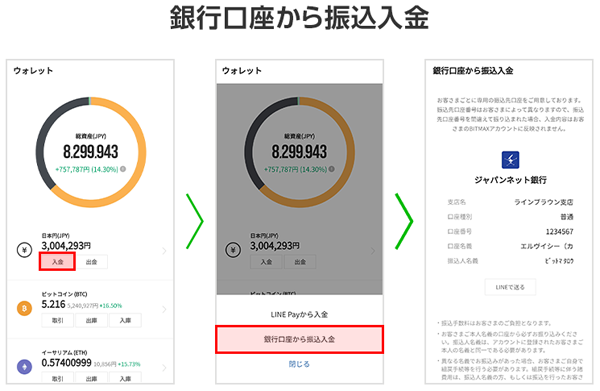Click +757,787円 (14.30%) gain in left wallet

point(87,169)
